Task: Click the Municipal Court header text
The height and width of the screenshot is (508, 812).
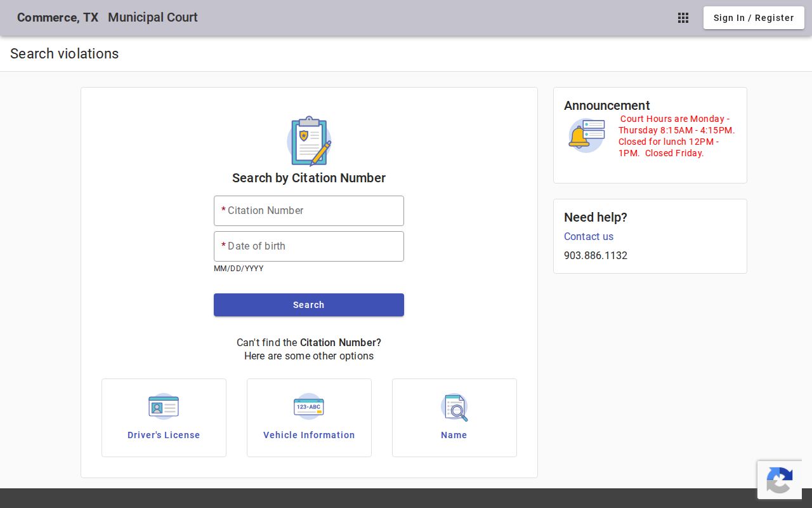Action: [153, 18]
